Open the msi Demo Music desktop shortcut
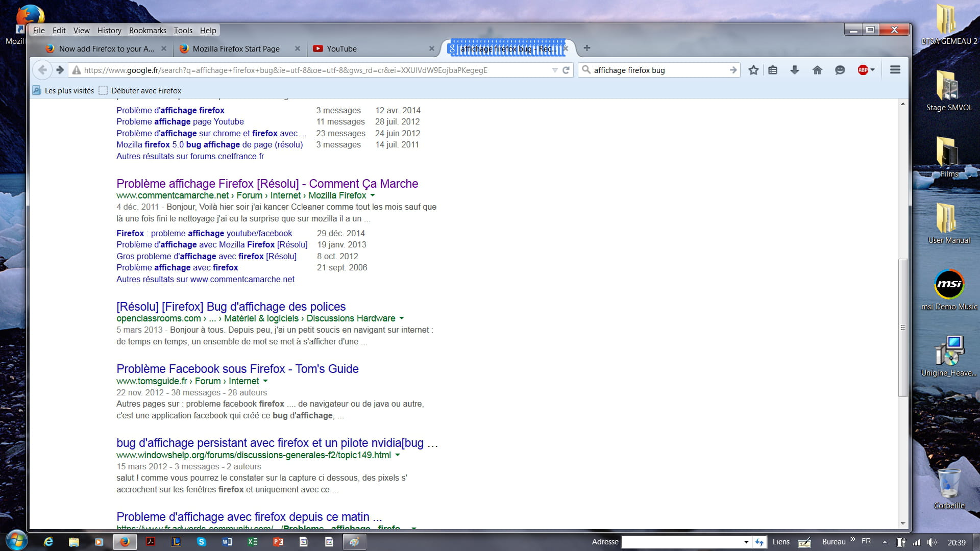 coord(949,290)
